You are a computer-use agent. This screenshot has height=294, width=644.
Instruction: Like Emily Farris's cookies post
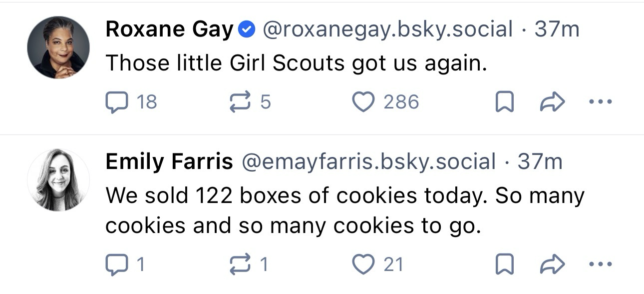(363, 264)
